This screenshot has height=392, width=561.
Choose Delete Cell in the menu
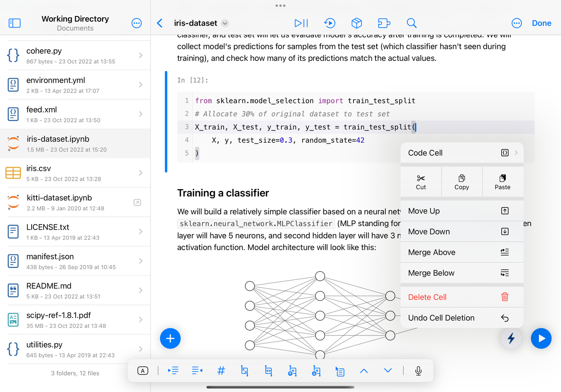click(x=462, y=297)
